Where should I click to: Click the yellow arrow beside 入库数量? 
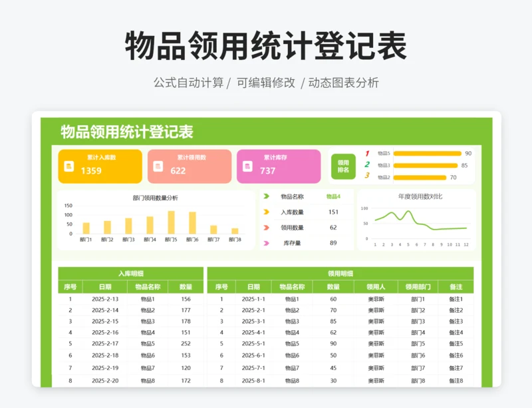(267, 212)
